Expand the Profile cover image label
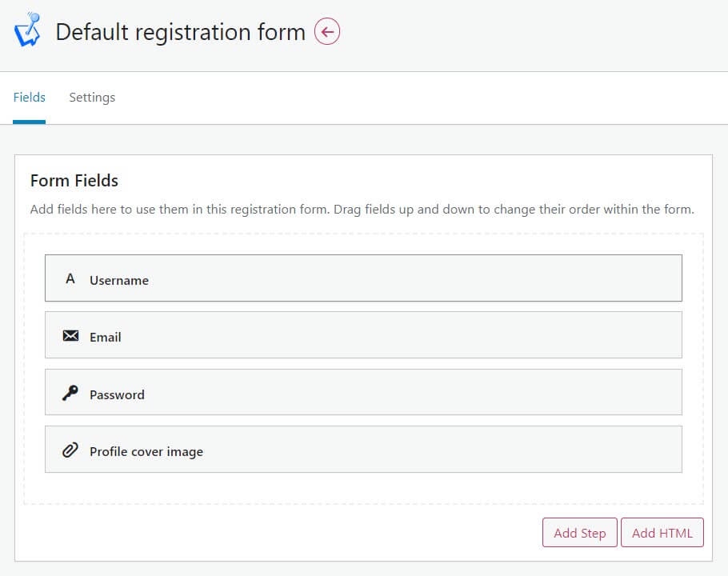 coord(146,452)
